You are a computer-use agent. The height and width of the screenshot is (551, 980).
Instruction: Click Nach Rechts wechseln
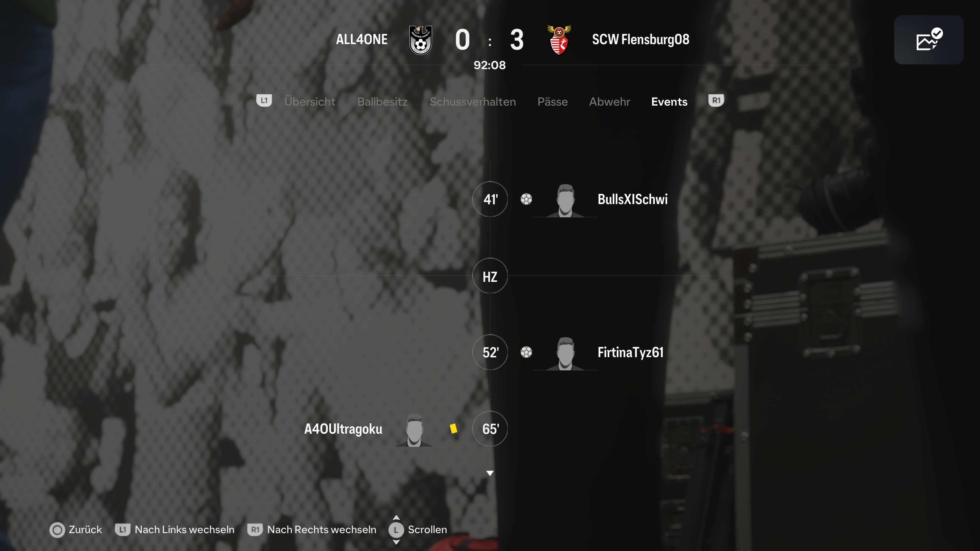point(322,530)
